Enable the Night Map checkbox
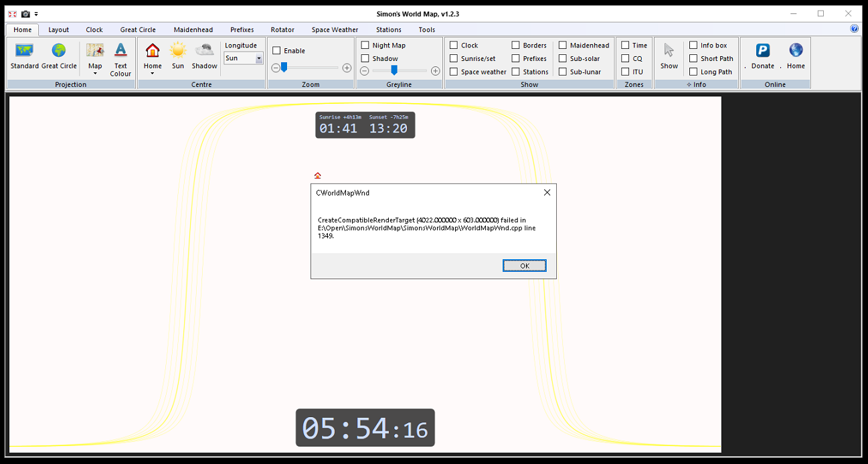Viewport: 868px width, 464px height. point(365,46)
